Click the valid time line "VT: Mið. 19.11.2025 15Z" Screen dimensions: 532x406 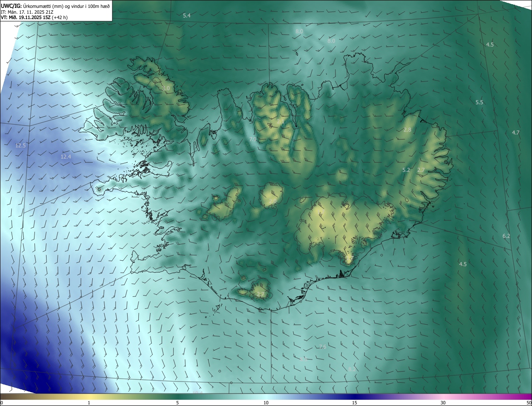coord(26,18)
